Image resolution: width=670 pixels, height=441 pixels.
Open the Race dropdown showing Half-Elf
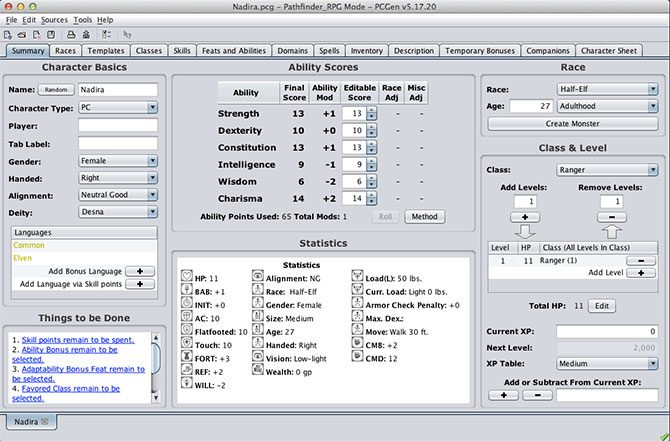tap(607, 89)
